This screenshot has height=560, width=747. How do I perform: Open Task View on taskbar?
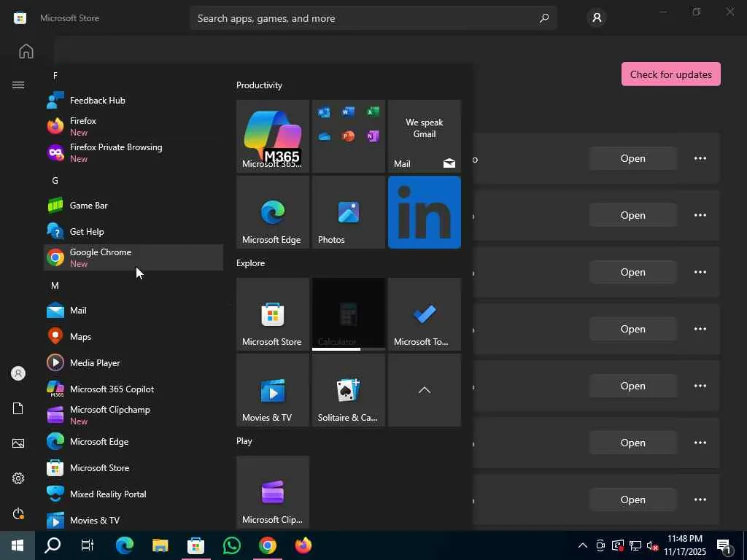coord(88,545)
